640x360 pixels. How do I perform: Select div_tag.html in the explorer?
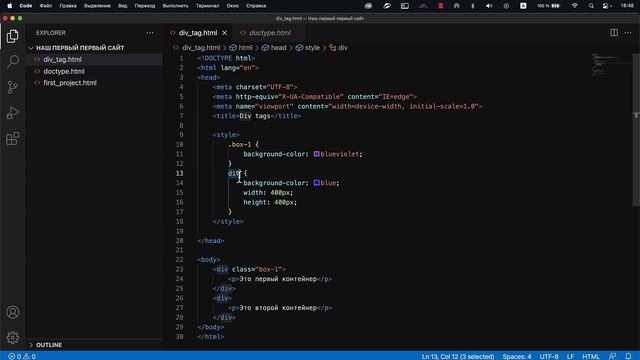click(62, 60)
